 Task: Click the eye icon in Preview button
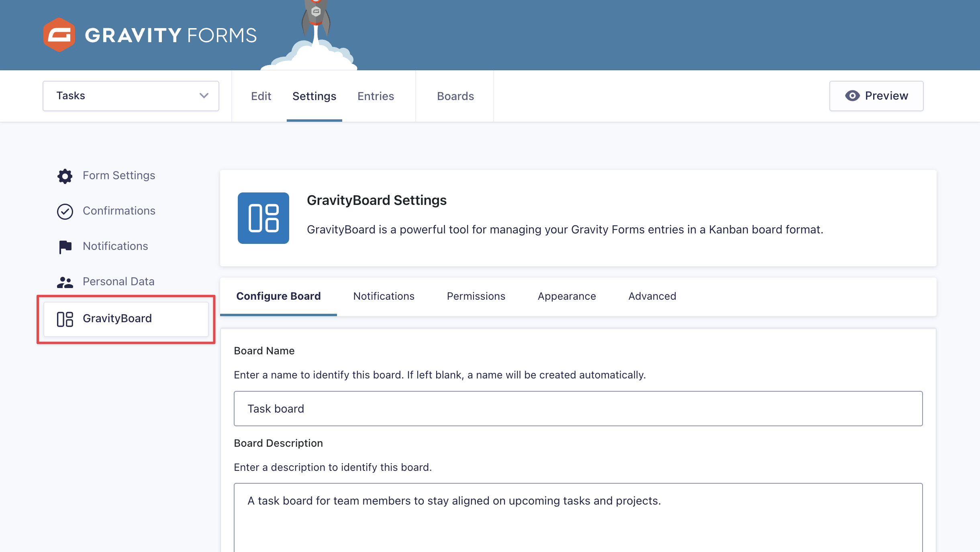coord(852,96)
